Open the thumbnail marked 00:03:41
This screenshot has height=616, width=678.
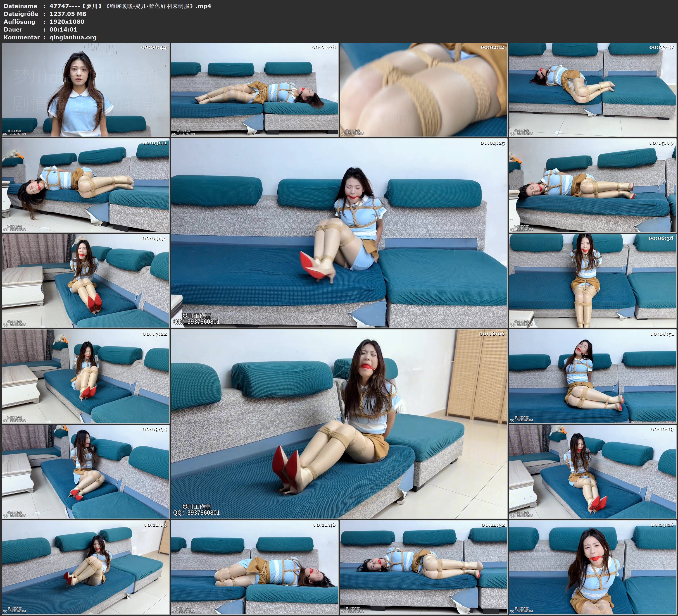pyautogui.click(x=85, y=185)
